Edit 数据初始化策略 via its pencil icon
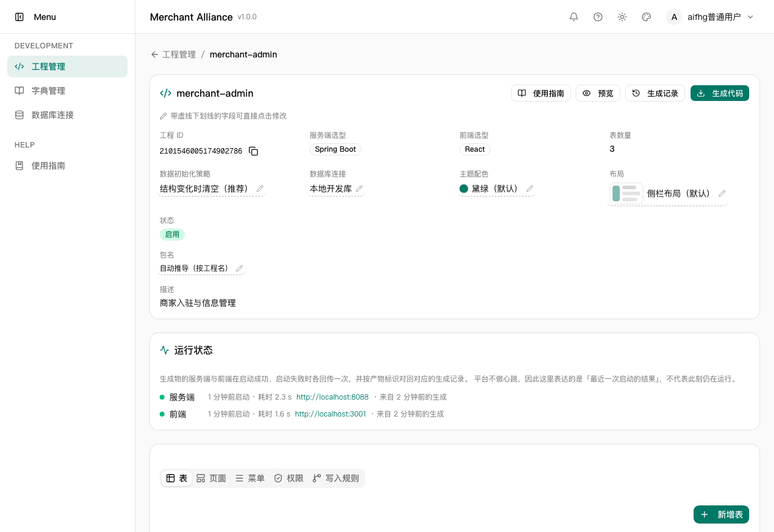774x532 pixels. click(260, 189)
